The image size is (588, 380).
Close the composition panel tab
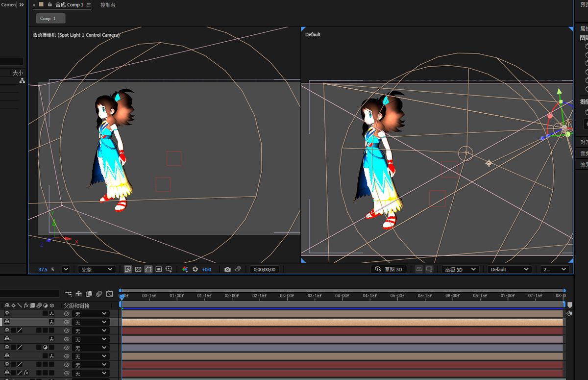(x=34, y=5)
